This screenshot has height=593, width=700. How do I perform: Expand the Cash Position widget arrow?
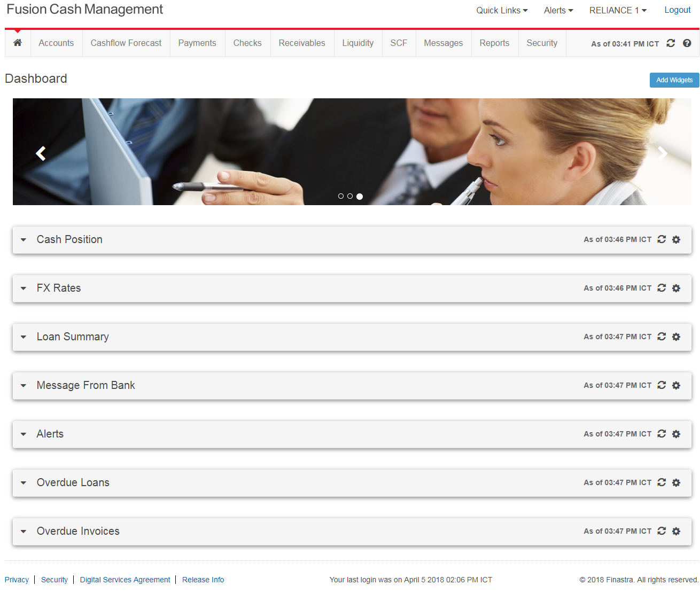click(x=24, y=240)
